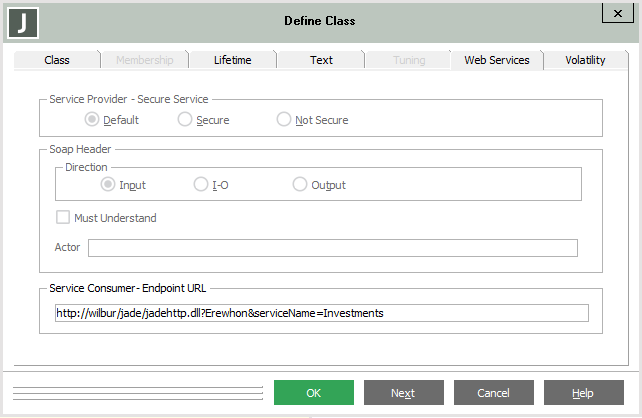Open the Volatility tab

point(585,60)
